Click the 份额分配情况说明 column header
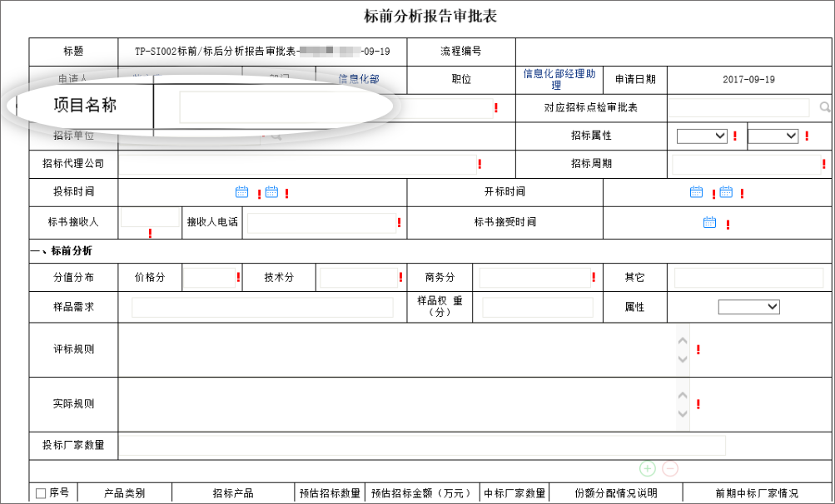The height and width of the screenshot is (504, 835). (x=616, y=493)
